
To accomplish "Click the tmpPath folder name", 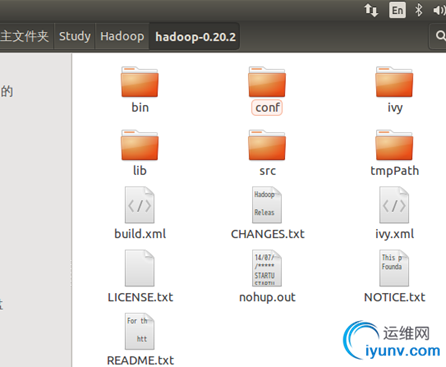I will [395, 171].
